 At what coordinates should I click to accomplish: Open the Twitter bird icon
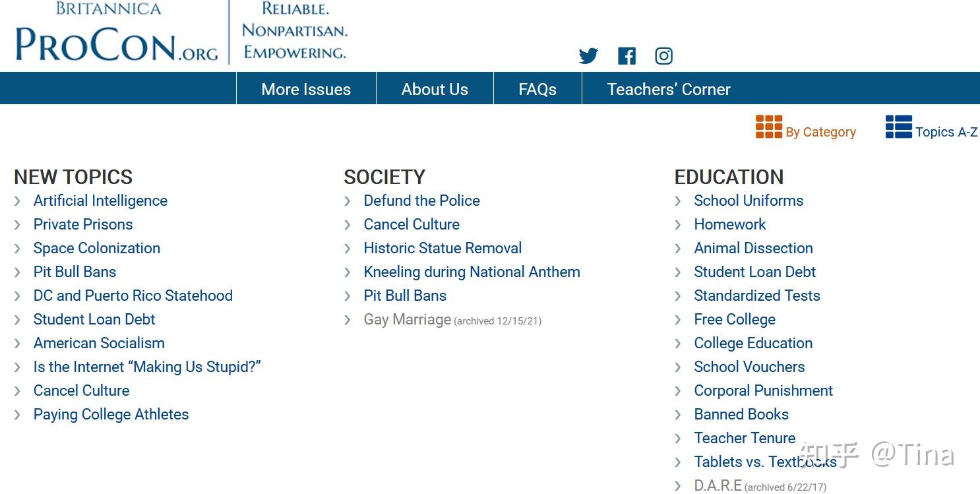click(x=588, y=56)
